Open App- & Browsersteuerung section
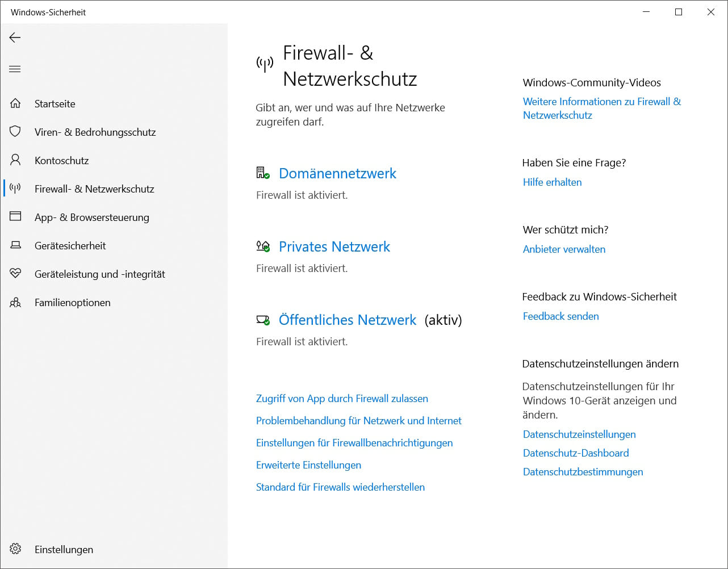 (91, 217)
